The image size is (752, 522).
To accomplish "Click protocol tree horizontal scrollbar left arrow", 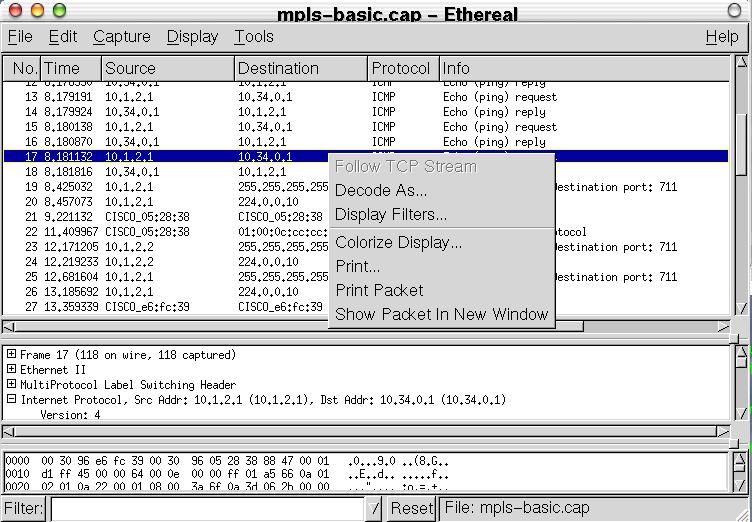I will coord(9,431).
